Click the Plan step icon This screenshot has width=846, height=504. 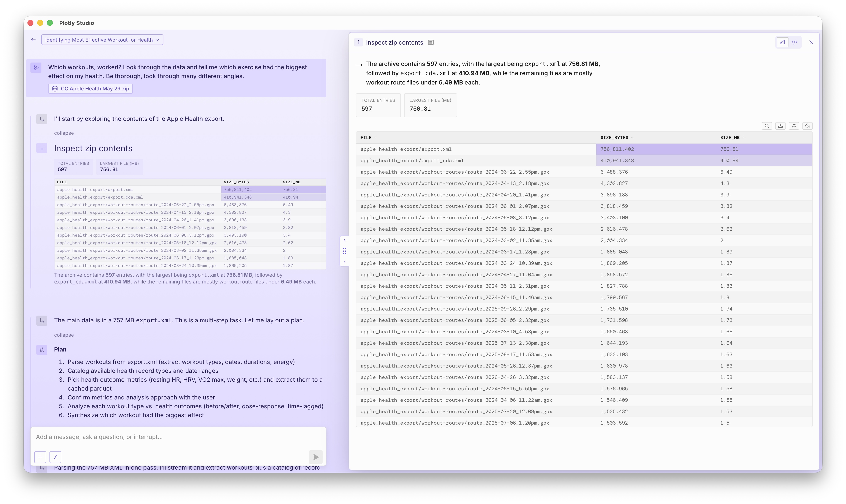[42, 349]
